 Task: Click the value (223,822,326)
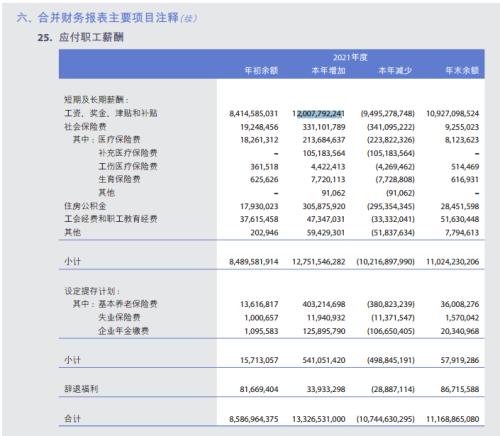[391, 140]
